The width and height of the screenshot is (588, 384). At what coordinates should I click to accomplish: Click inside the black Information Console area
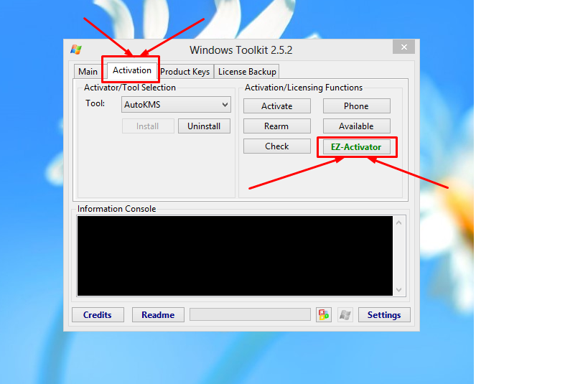click(x=235, y=256)
